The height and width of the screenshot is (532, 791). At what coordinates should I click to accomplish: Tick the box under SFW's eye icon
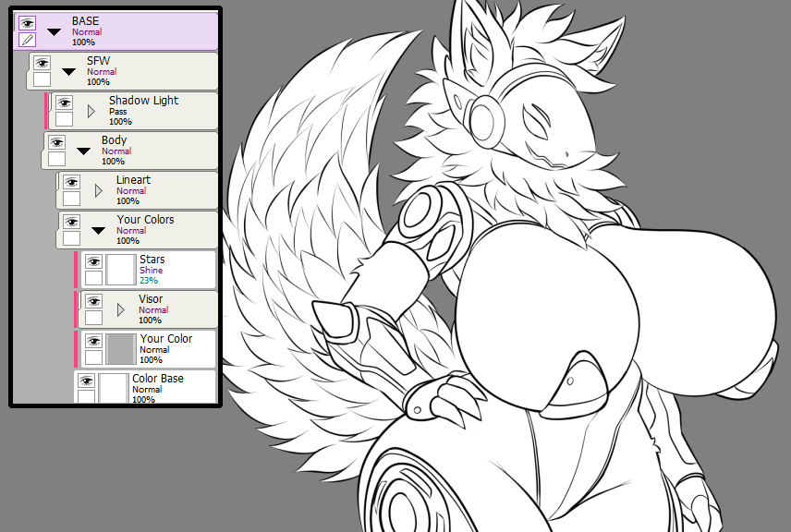[42, 79]
